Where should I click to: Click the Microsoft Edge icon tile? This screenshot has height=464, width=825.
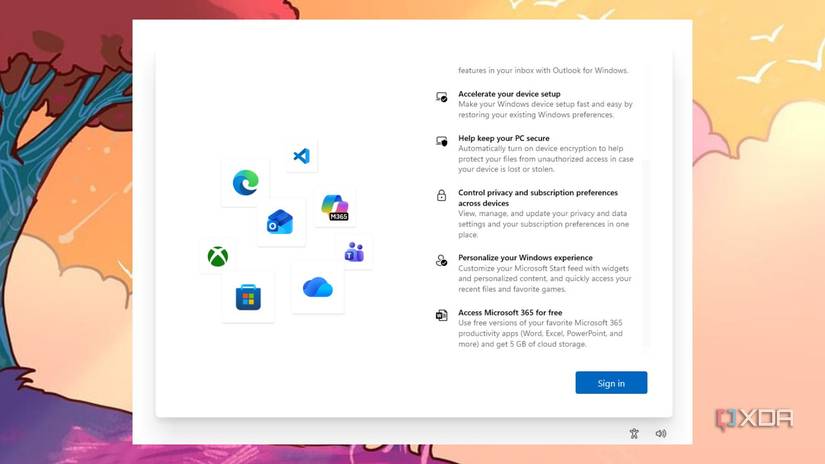(245, 183)
